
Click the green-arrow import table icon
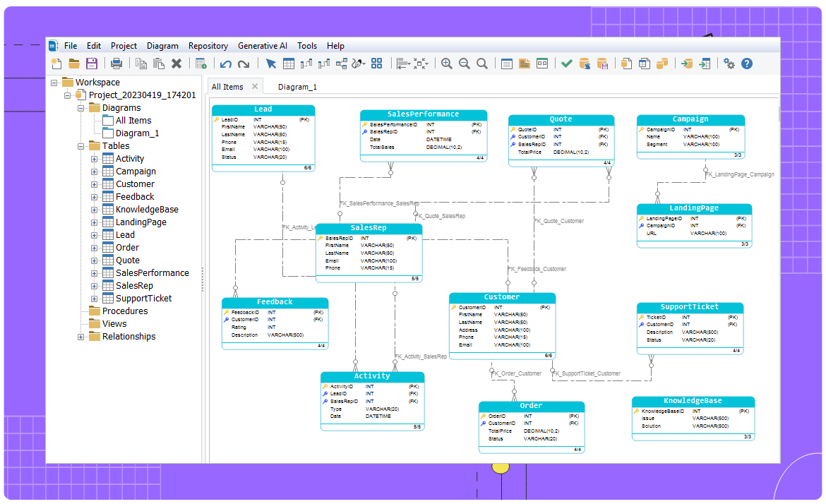point(705,64)
